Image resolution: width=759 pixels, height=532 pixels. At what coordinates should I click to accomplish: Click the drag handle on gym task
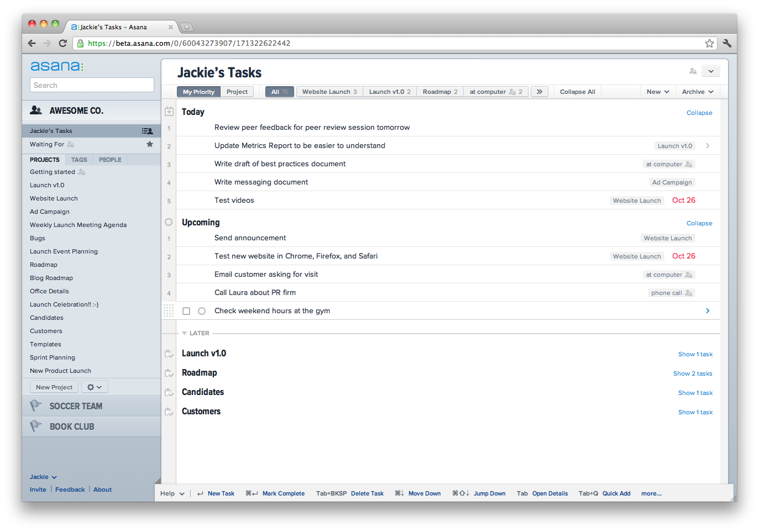tap(169, 311)
